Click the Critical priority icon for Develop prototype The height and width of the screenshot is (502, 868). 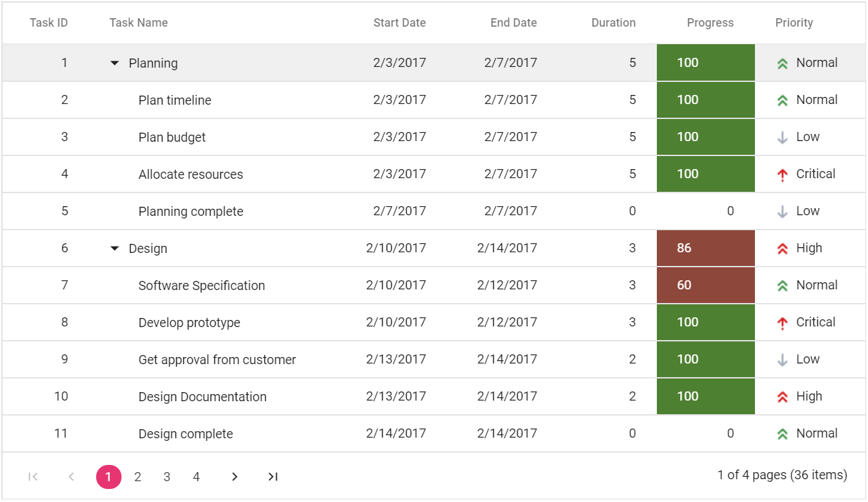pos(782,323)
